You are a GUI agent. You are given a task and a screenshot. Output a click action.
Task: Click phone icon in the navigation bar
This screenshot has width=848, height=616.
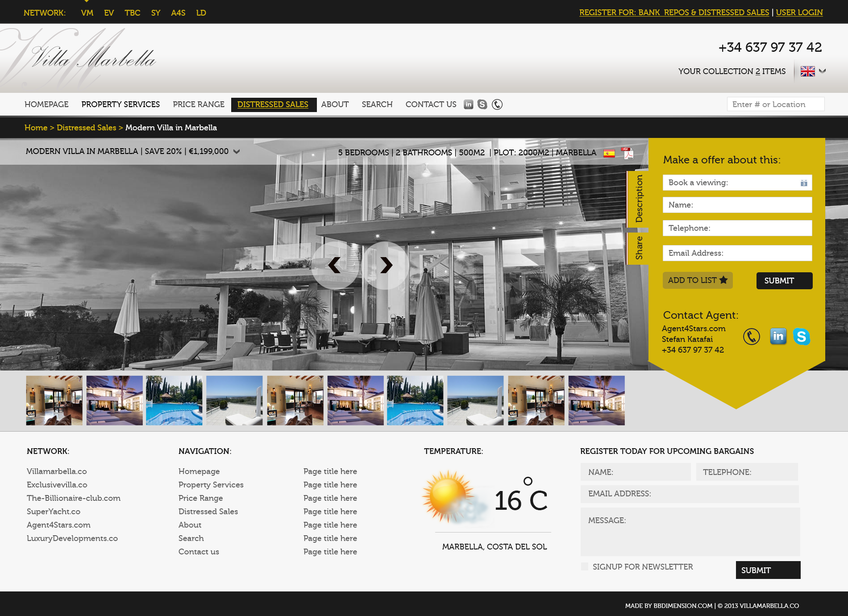497,104
